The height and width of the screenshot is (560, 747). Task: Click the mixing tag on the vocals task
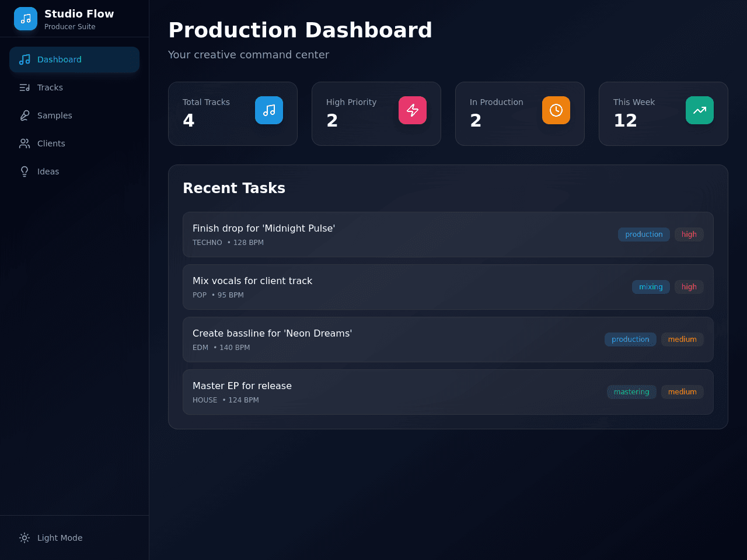651,287
